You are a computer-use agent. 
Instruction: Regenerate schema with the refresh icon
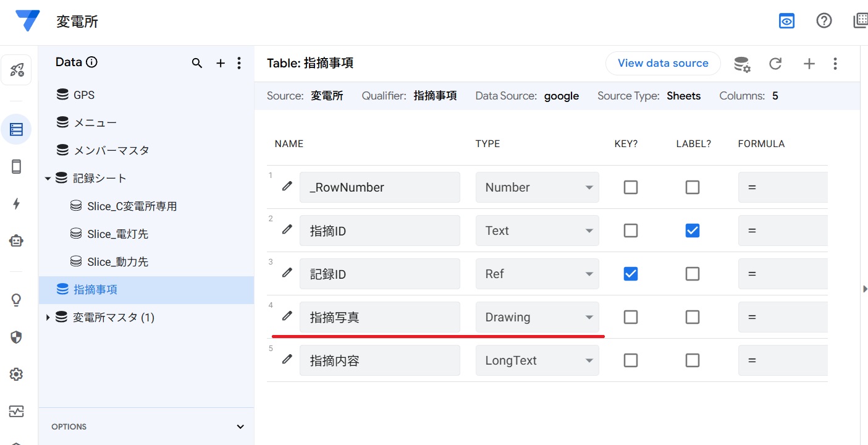775,64
